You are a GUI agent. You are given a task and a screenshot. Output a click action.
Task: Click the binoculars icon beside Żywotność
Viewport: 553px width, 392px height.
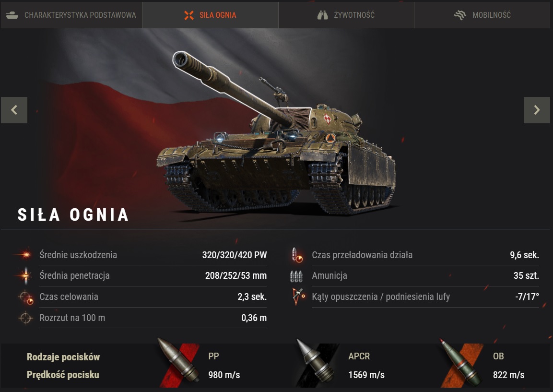[322, 15]
